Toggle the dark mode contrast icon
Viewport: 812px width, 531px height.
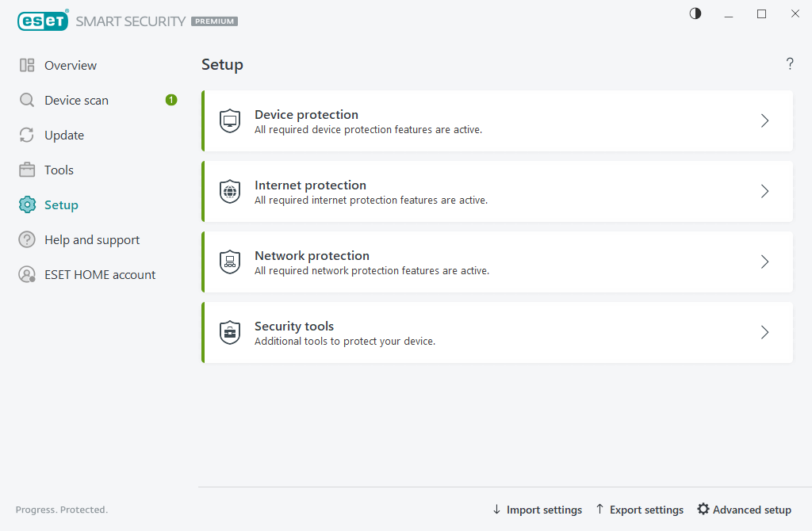(x=695, y=13)
